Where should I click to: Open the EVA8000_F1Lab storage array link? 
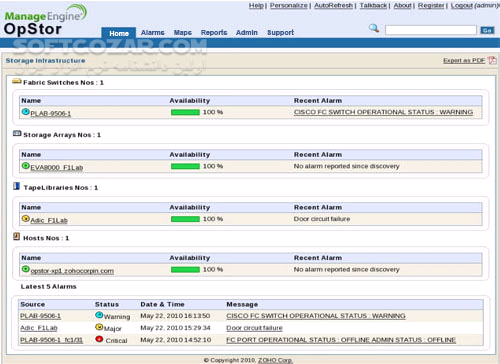57,167
